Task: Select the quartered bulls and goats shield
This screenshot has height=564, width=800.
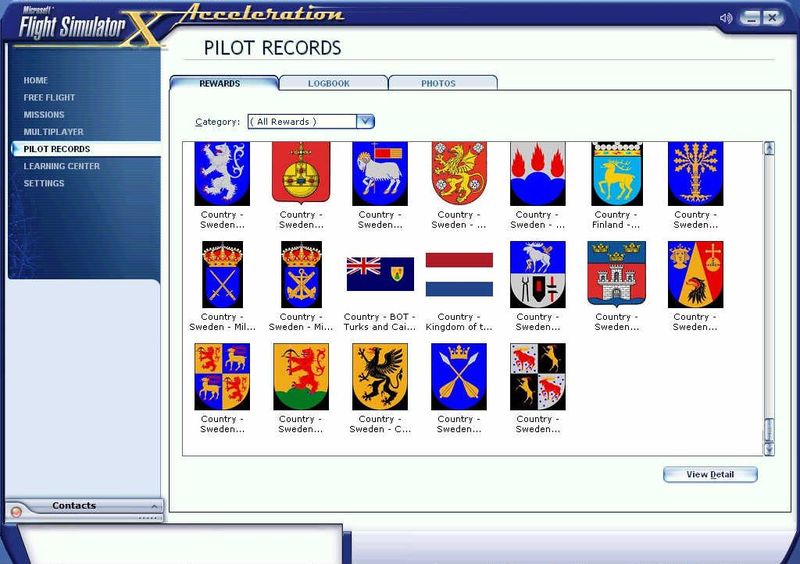Action: point(538,377)
